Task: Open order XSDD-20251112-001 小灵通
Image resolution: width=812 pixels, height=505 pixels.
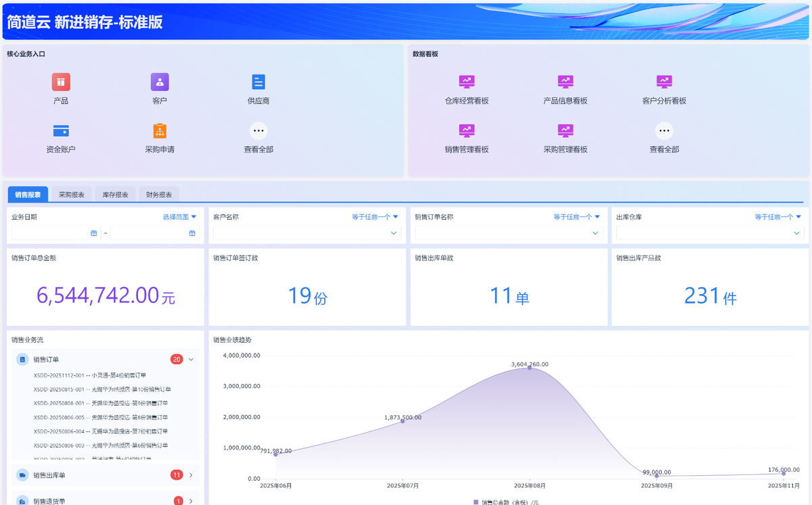Action: pyautogui.click(x=90, y=375)
